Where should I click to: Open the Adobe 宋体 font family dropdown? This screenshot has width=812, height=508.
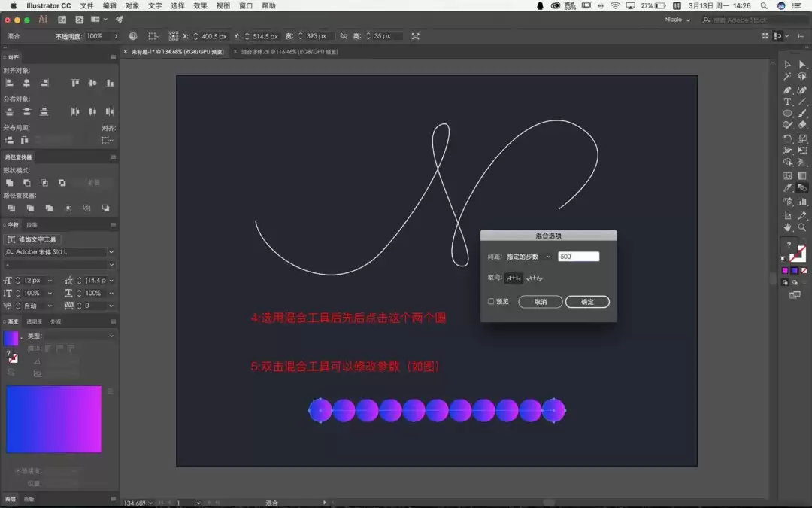coord(59,252)
